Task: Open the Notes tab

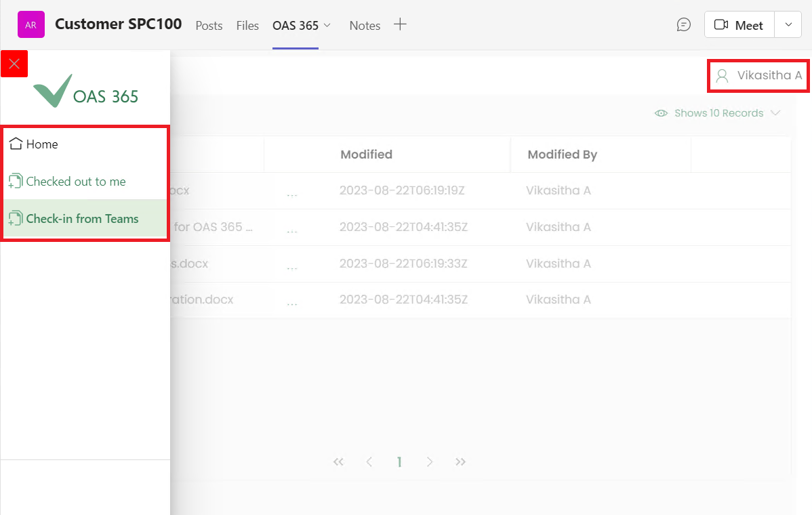Action: pyautogui.click(x=365, y=26)
